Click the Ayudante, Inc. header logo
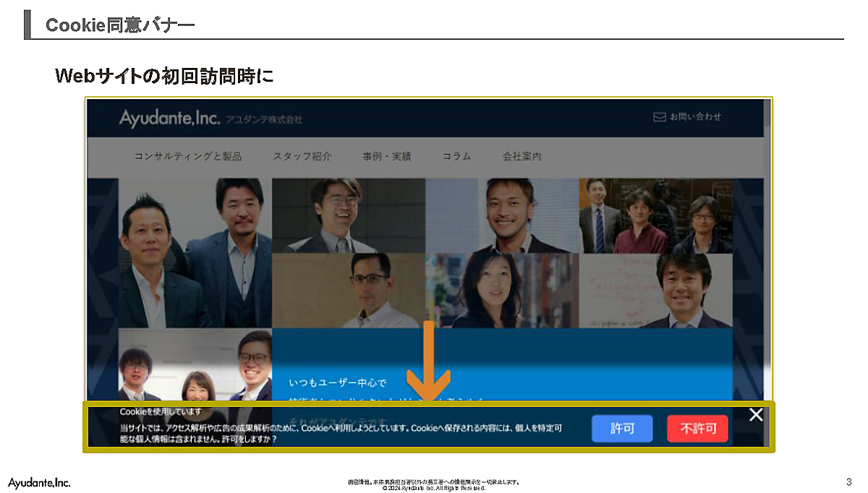The width and height of the screenshot is (868, 493). 169,119
